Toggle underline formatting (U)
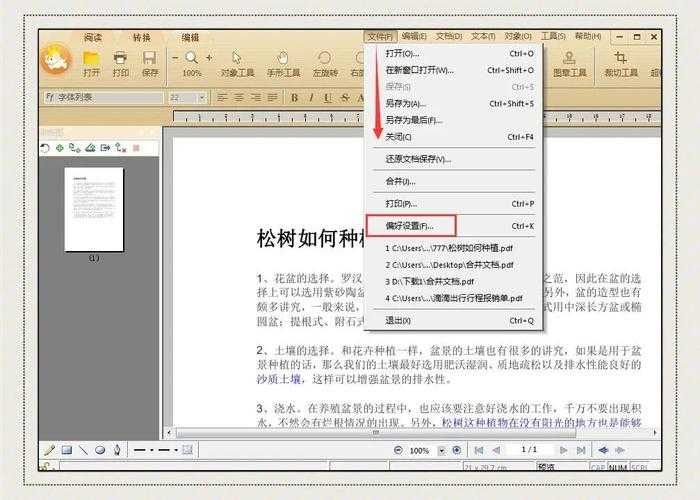The height and width of the screenshot is (500, 700). coord(328,97)
